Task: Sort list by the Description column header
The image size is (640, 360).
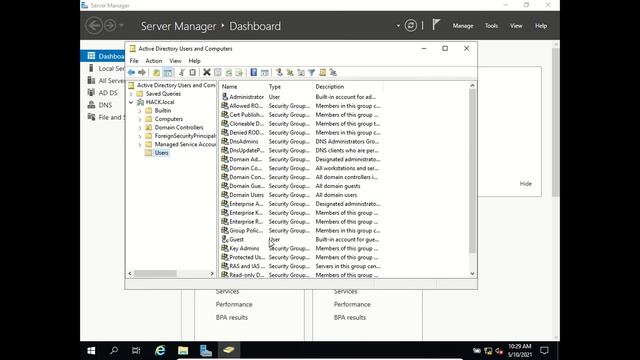Action: pos(348,87)
